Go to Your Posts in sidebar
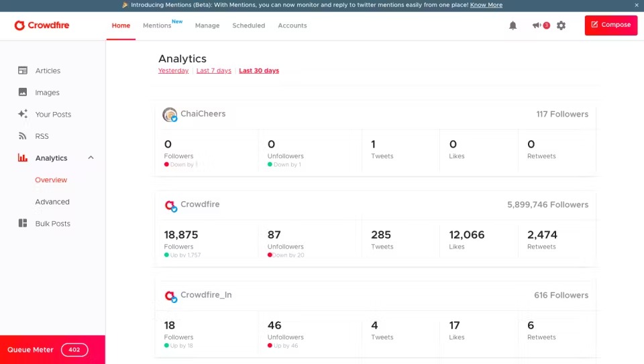The image size is (644, 364). pos(52,115)
